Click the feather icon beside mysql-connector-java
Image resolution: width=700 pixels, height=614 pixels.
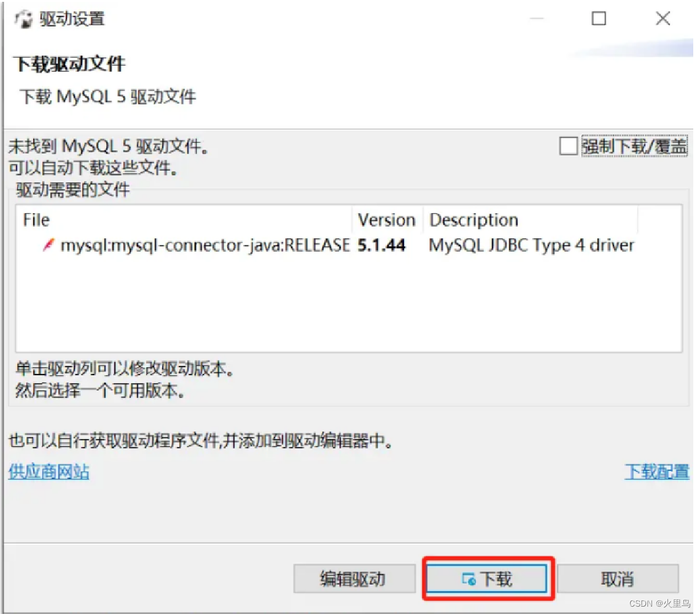[49, 245]
